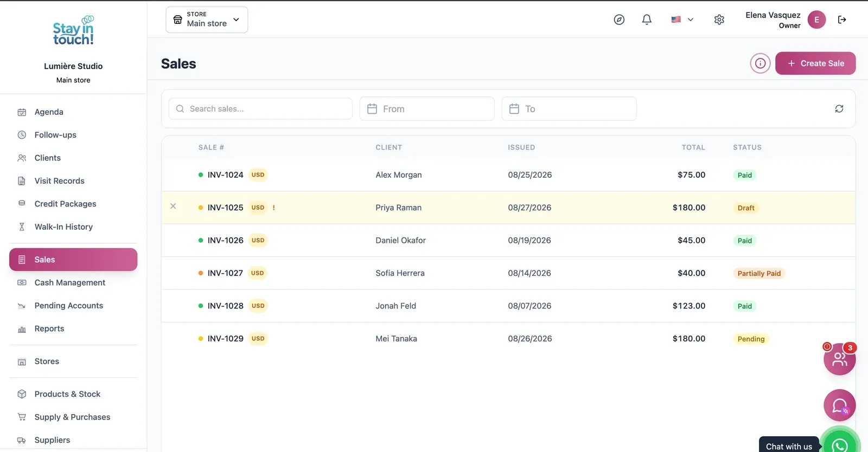Click client name Jonah Feld
The image size is (868, 452).
click(x=396, y=306)
